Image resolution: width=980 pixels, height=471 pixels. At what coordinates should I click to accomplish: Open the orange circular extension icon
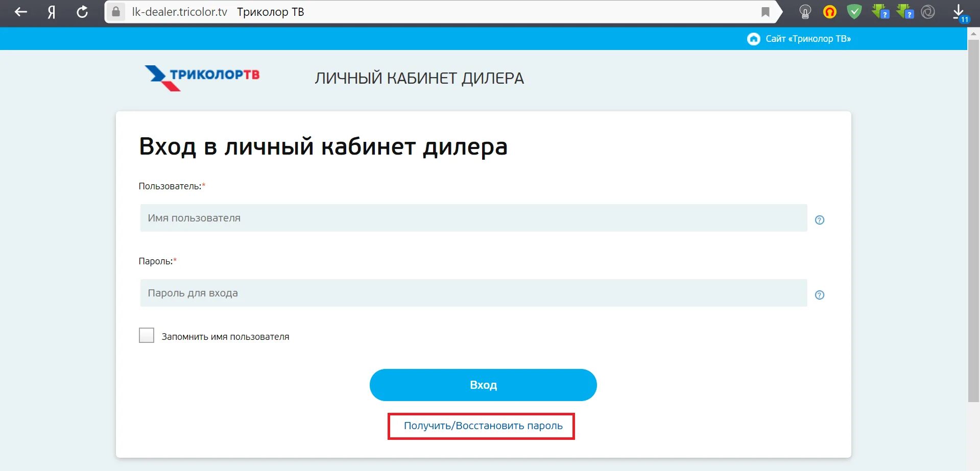pos(830,12)
